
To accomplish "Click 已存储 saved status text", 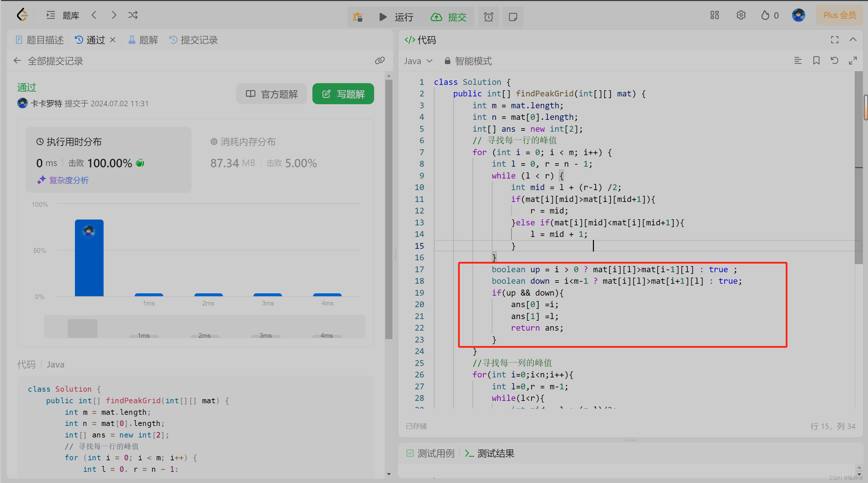I will (416, 426).
